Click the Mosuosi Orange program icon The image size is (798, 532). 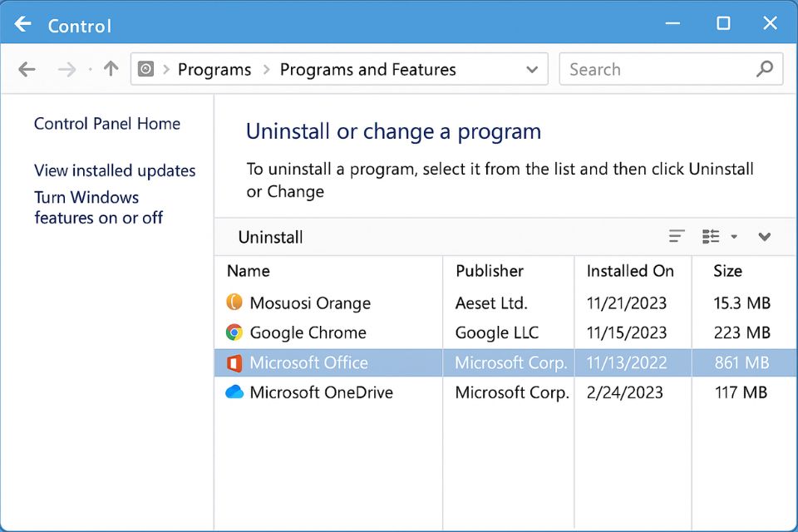[x=234, y=303]
